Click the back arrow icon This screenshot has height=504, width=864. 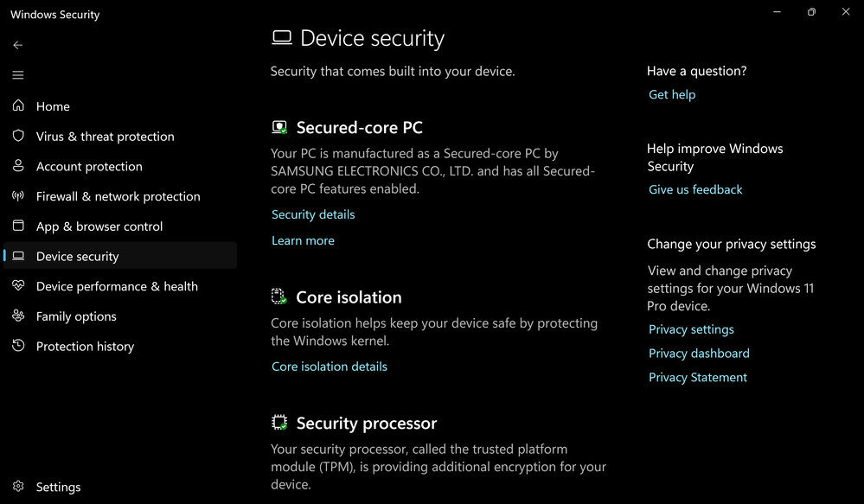point(17,45)
